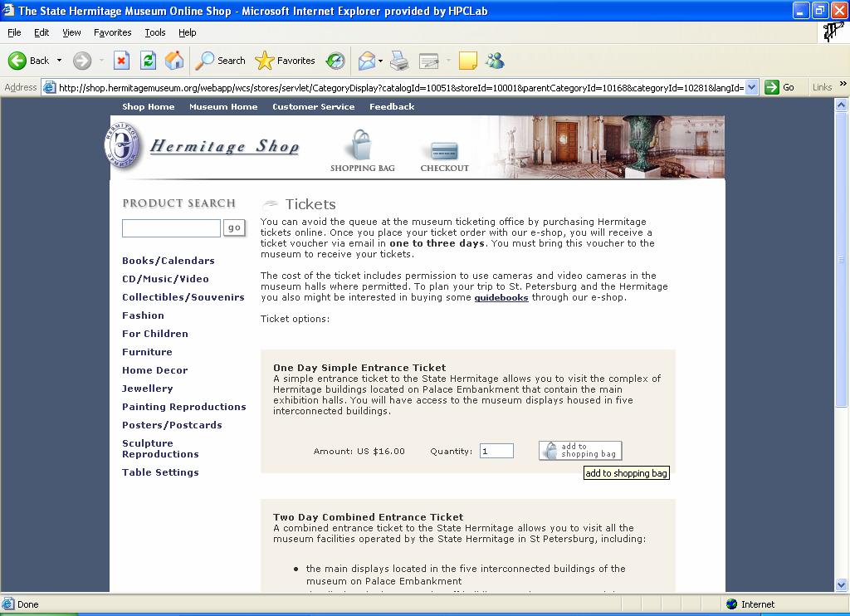The height and width of the screenshot is (616, 850).
Task: Open the Search magnifier in toolbar
Action: [204, 61]
